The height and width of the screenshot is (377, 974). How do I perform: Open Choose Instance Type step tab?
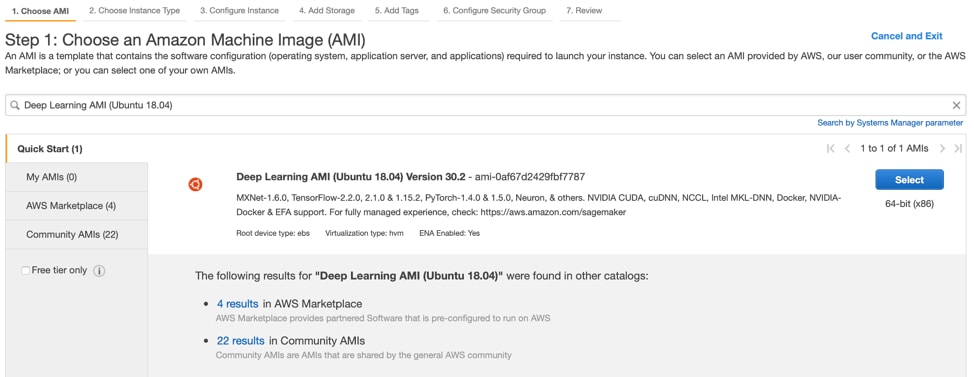(134, 11)
